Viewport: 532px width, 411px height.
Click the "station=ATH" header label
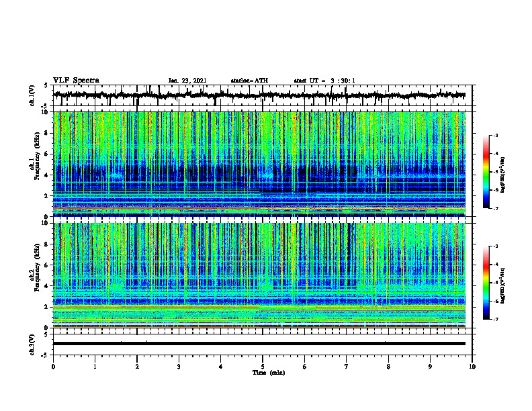249,81
